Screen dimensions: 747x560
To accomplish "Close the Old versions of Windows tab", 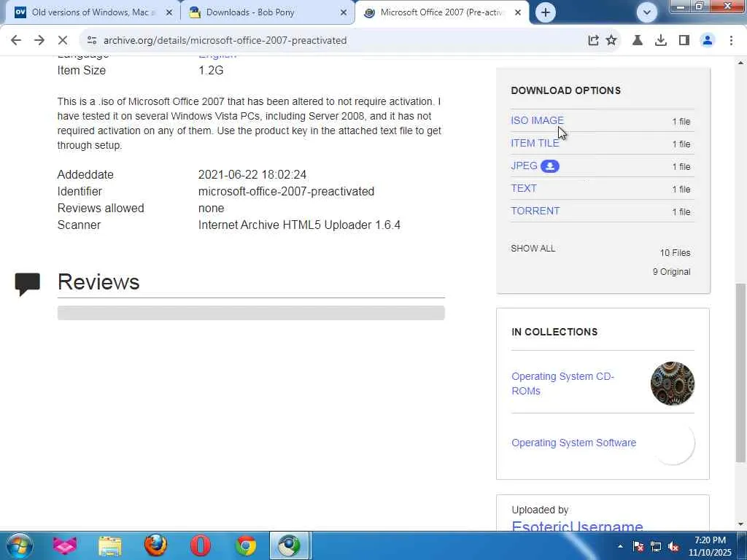I will click(169, 13).
